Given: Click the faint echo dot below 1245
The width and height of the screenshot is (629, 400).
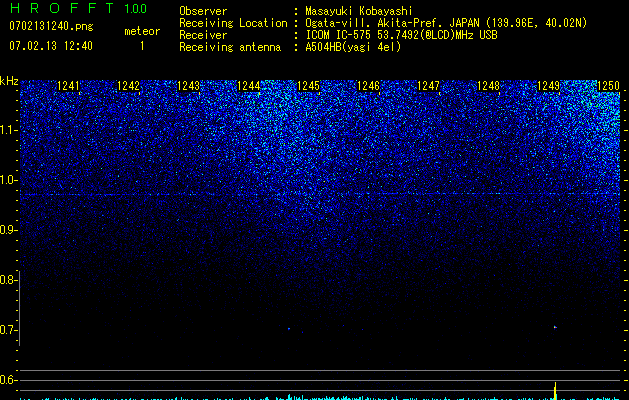Looking at the screenshot, I should (x=289, y=329).
